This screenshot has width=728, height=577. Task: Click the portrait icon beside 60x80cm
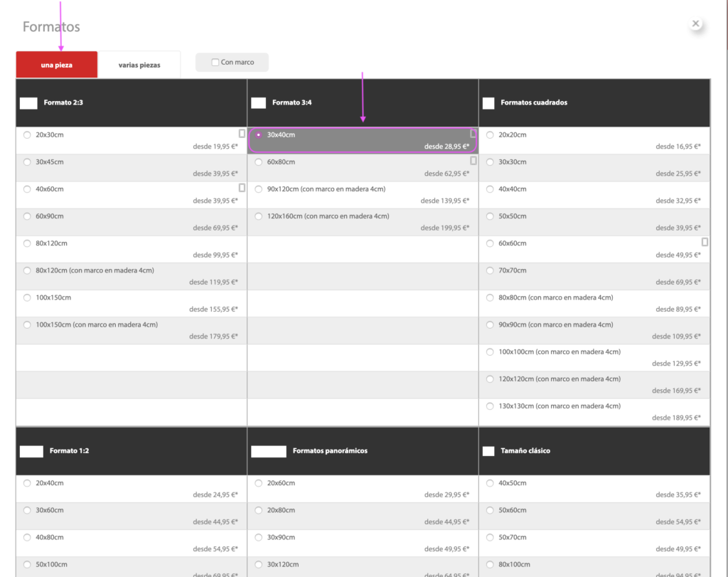click(473, 161)
